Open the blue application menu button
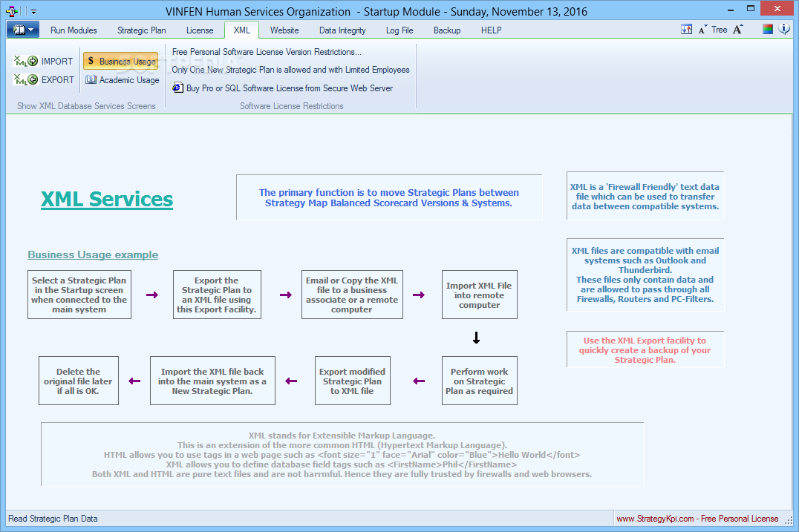Screen dimensions: 799x532 [23, 30]
